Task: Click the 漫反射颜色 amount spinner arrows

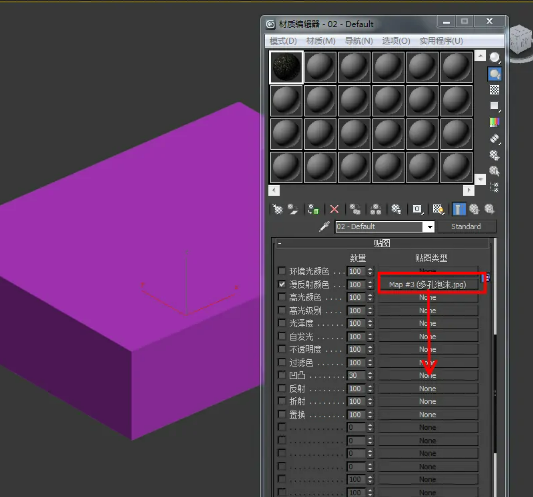Action: pos(370,284)
